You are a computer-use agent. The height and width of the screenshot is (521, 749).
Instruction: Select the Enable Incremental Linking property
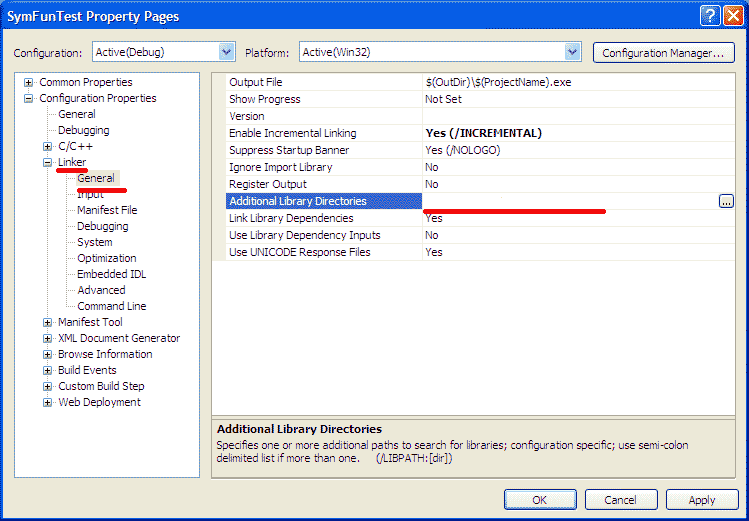323,133
